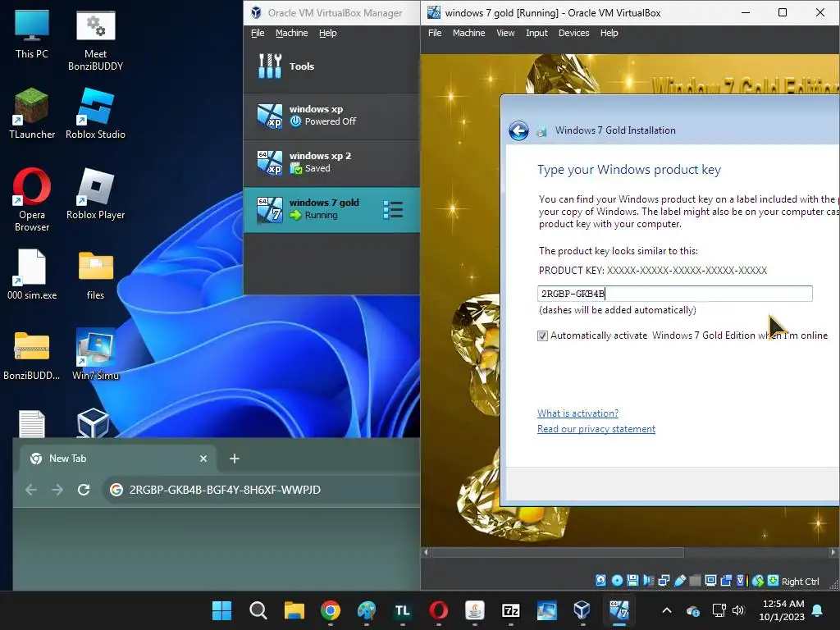Open Machine menu in VirtualBox Manager

click(x=291, y=33)
